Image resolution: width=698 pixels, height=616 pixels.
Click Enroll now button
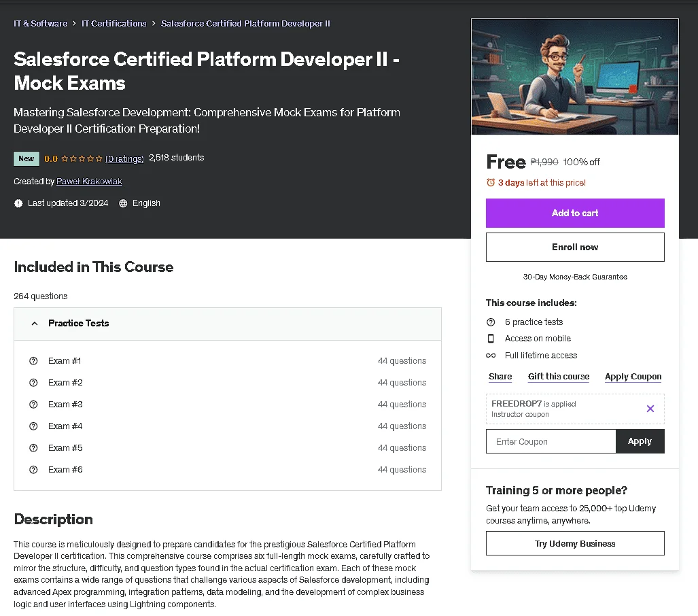(x=575, y=247)
